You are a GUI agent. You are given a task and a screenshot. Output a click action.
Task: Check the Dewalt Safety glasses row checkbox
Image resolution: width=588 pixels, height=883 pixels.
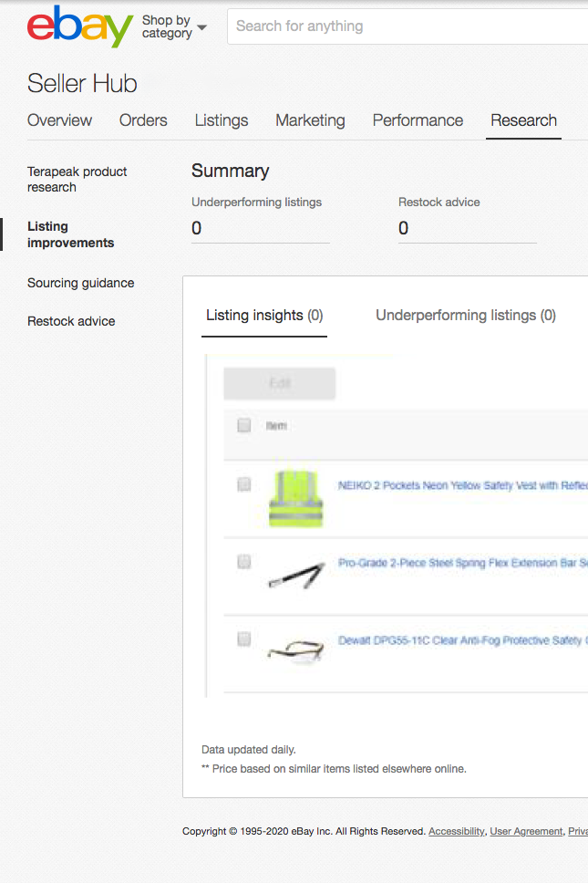pyautogui.click(x=243, y=639)
